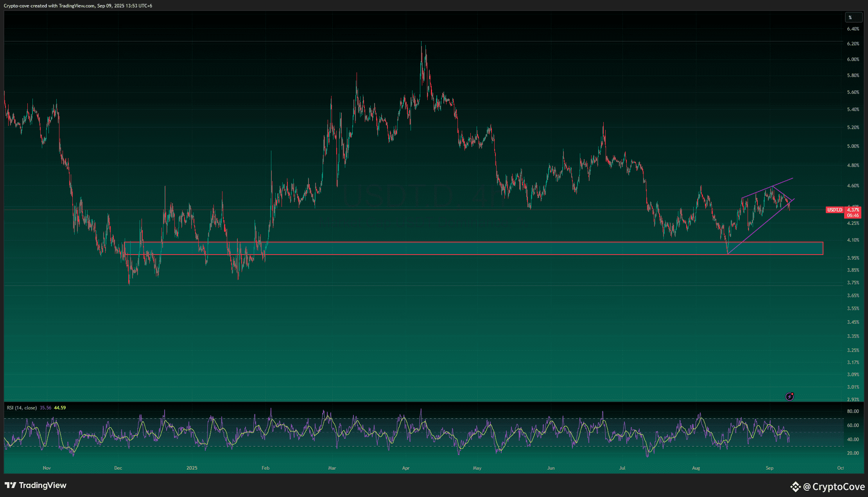Click the TradingView logo icon

point(11,485)
